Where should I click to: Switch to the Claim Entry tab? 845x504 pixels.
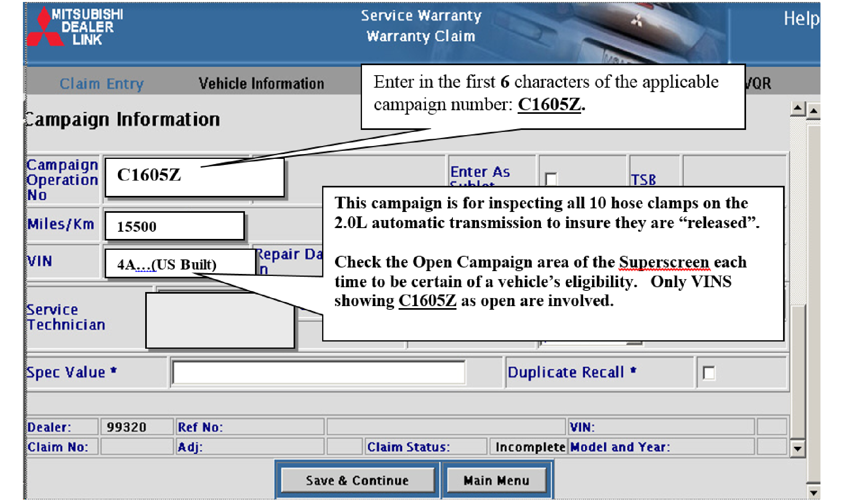click(101, 84)
